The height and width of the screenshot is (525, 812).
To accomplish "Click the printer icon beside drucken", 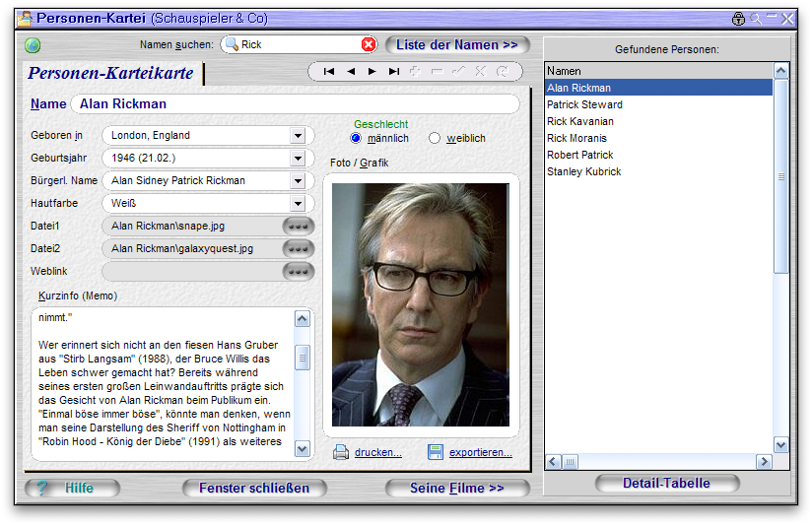I will 340,452.
